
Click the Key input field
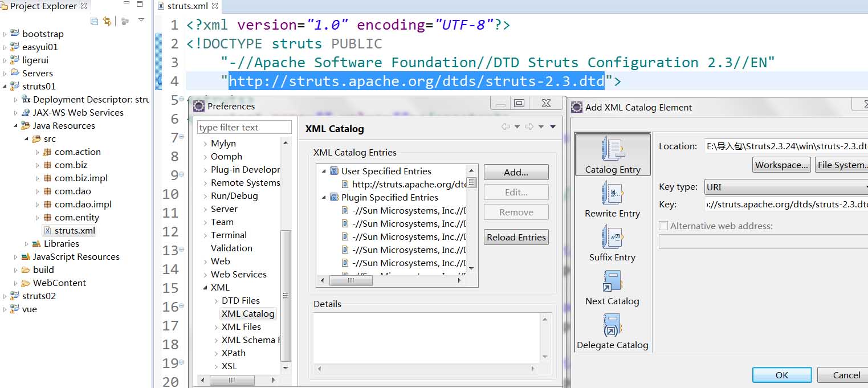[787, 205]
